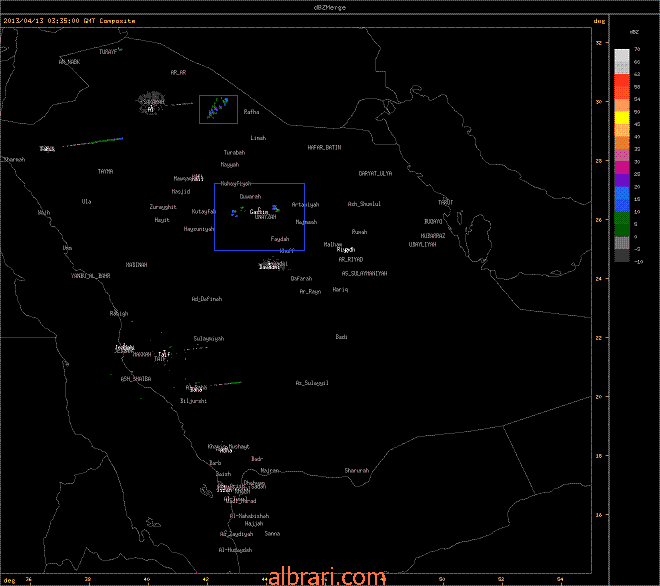Click the Al-Mahabishah label
The image size is (660, 586).
tap(249, 516)
